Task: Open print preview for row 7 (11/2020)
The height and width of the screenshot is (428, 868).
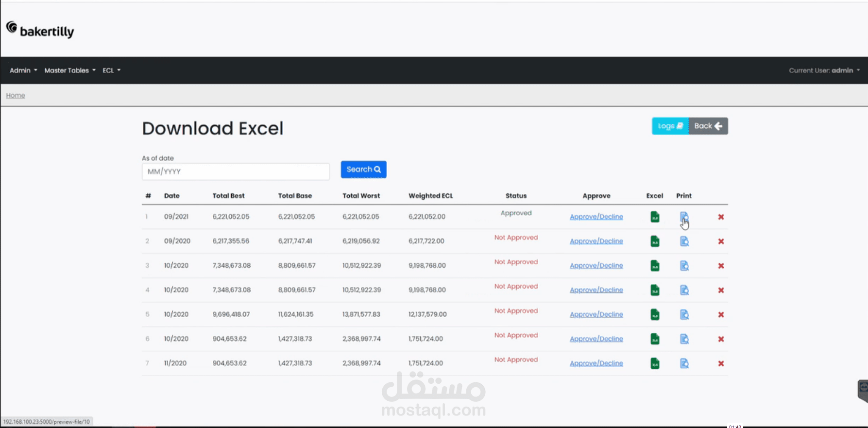Action: point(684,363)
